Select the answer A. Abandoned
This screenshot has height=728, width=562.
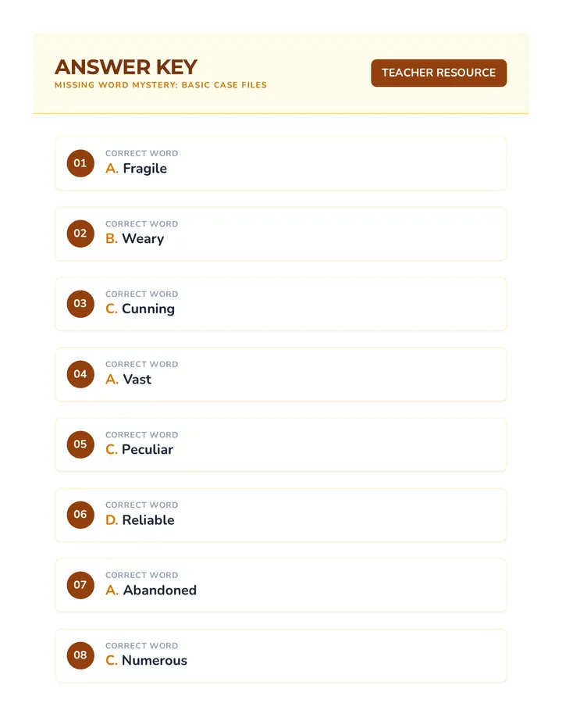[151, 590]
